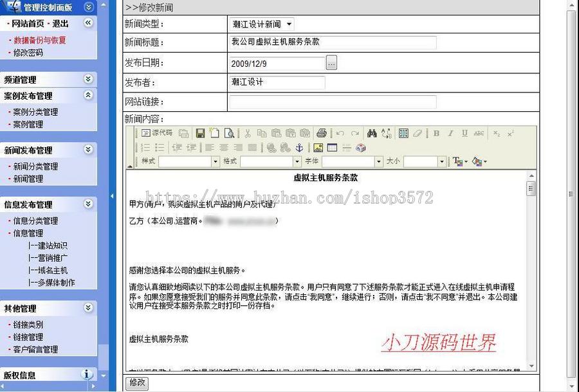Select the Insert Image icon
The height and width of the screenshot is (392, 579).
coord(318,147)
